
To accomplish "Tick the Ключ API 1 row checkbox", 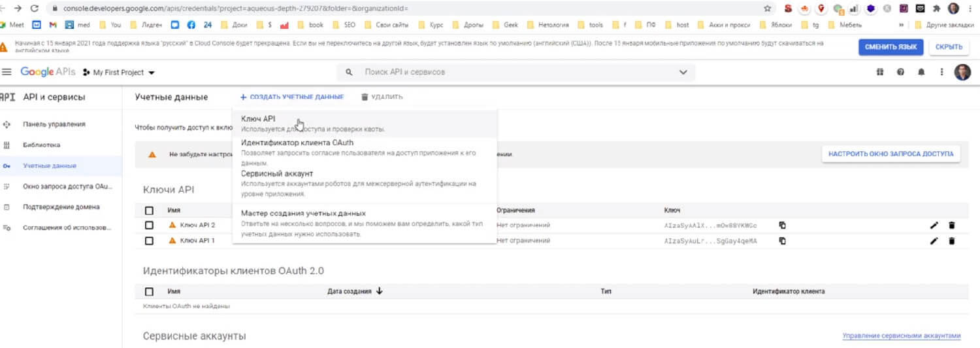I will point(149,241).
